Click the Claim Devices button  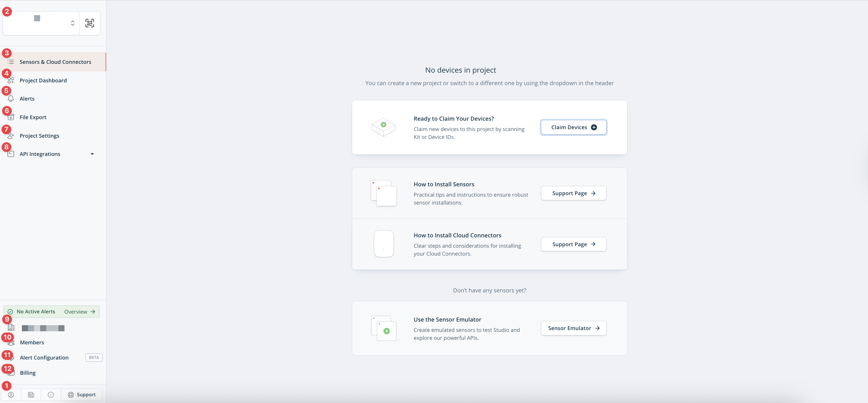point(574,127)
